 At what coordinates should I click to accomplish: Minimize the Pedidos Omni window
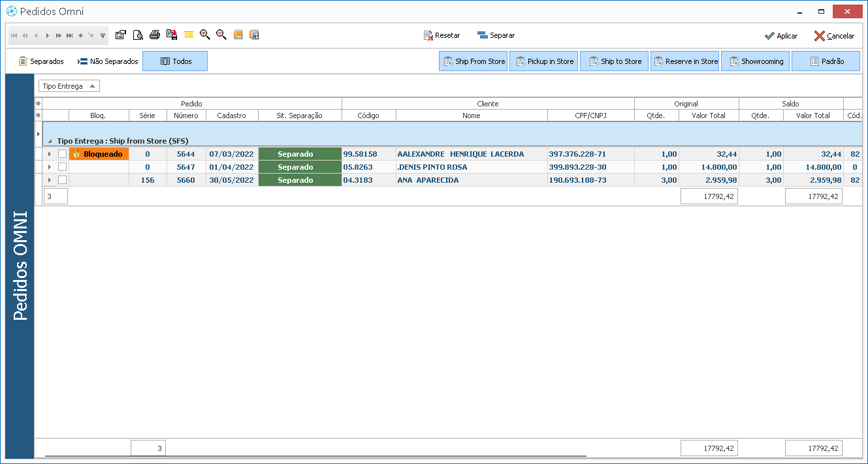point(799,12)
